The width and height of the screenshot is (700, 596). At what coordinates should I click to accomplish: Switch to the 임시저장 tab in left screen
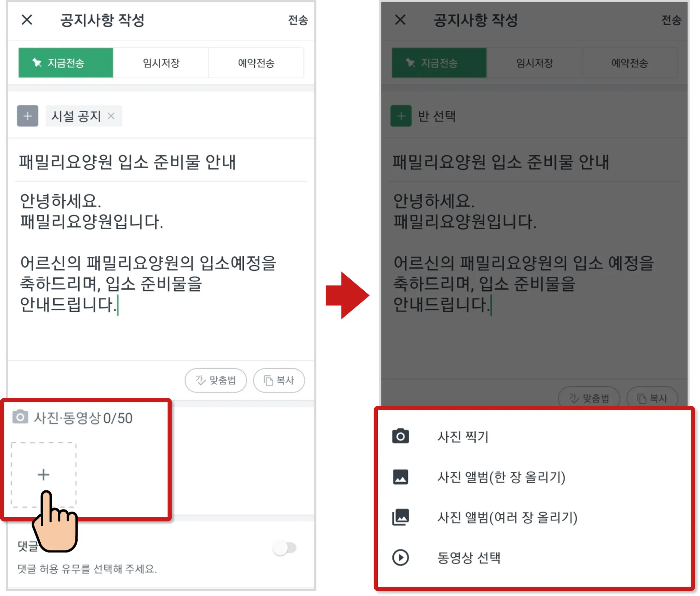click(161, 63)
